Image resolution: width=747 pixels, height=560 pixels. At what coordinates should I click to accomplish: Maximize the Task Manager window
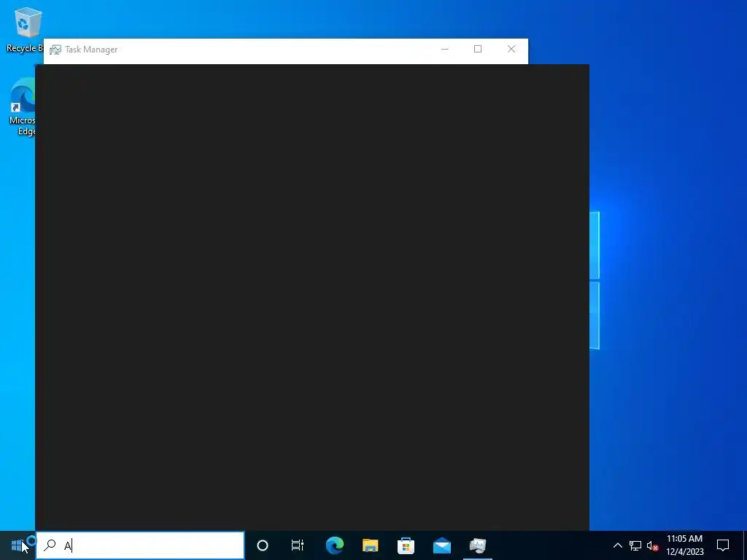pyautogui.click(x=478, y=49)
